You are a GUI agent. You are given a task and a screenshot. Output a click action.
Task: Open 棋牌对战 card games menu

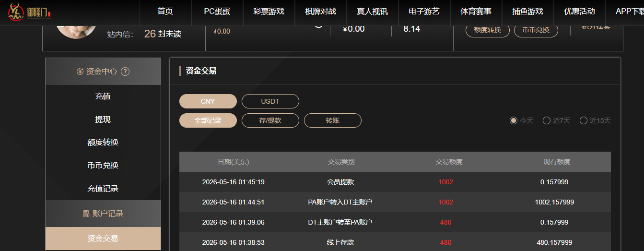pos(320,12)
